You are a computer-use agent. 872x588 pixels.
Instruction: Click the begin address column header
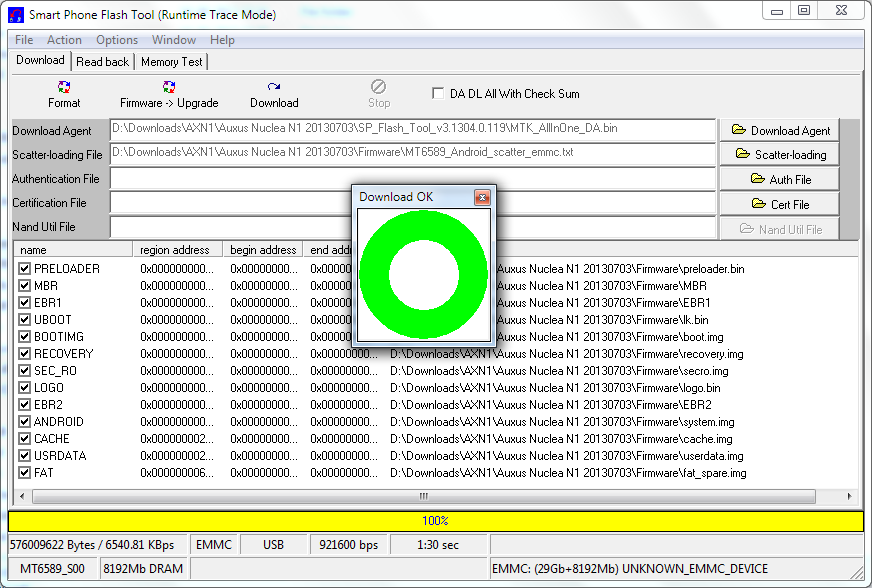(263, 250)
